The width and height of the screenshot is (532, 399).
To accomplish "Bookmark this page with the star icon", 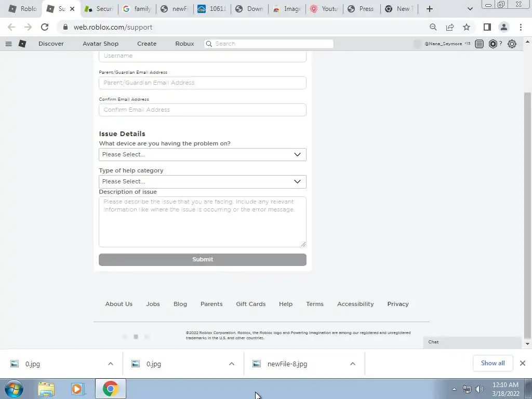I will click(x=467, y=27).
